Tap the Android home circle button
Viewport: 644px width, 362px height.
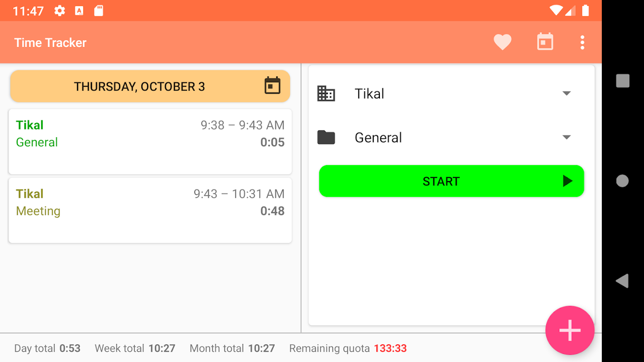point(623,181)
